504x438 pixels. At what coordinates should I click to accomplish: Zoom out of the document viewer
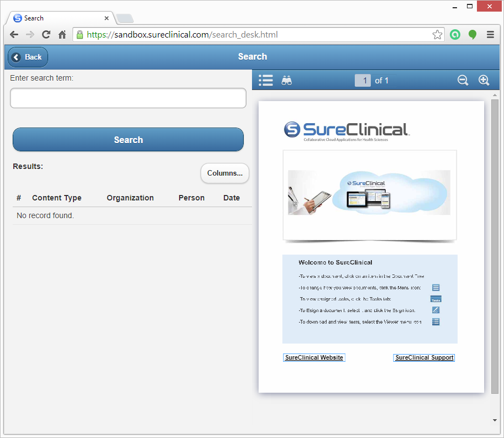point(463,80)
